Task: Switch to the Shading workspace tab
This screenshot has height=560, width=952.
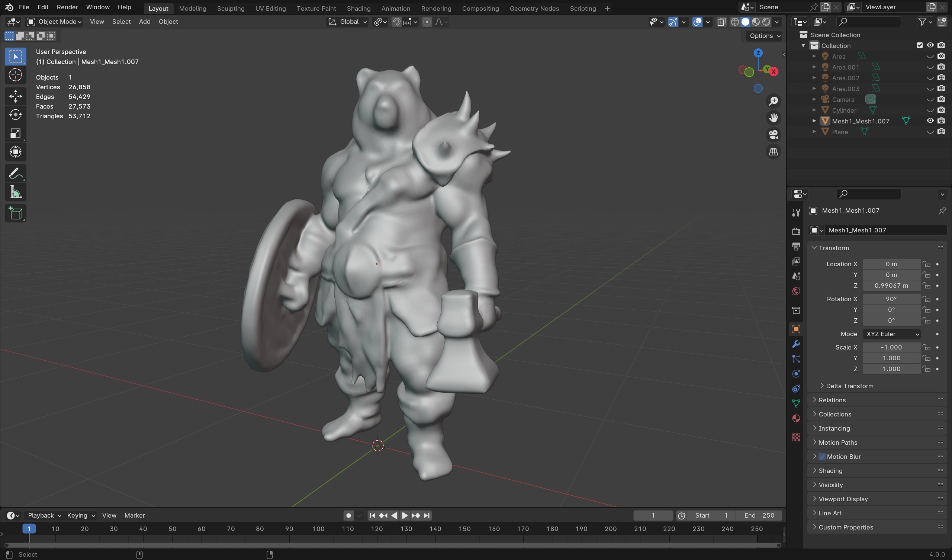Action: click(x=358, y=8)
